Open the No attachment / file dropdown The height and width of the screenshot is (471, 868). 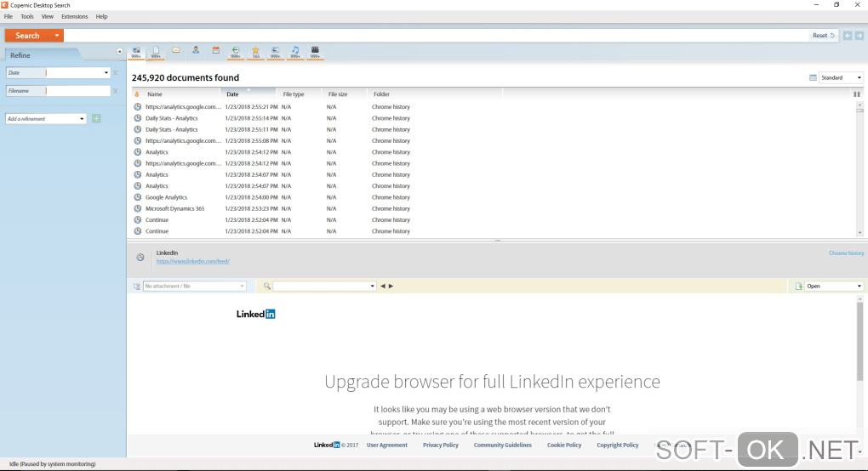pos(242,287)
